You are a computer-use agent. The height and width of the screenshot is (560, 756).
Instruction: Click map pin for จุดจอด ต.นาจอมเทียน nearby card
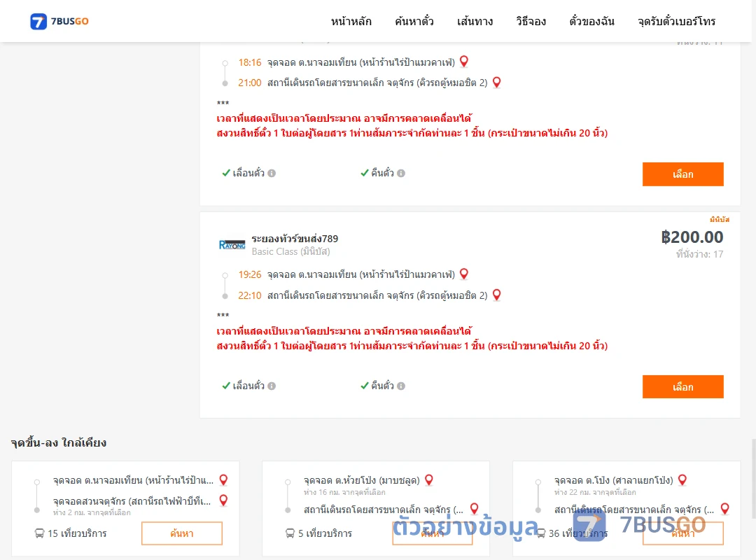[x=223, y=480]
